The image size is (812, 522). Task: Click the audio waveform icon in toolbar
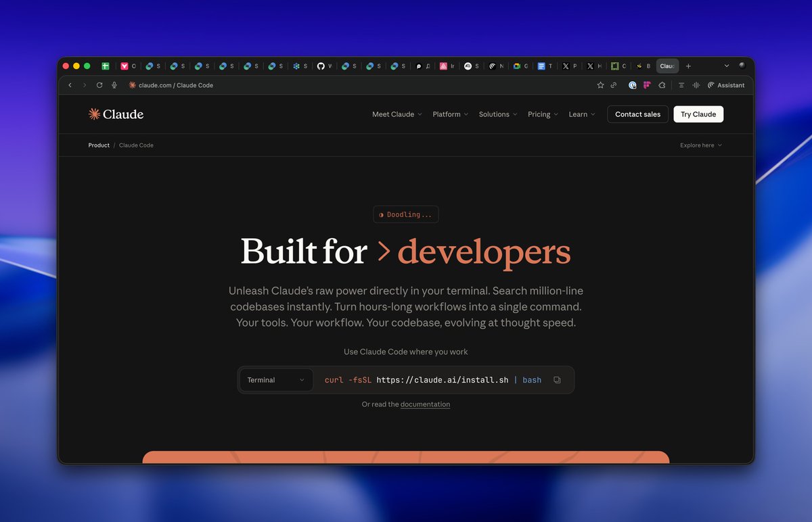tap(696, 85)
